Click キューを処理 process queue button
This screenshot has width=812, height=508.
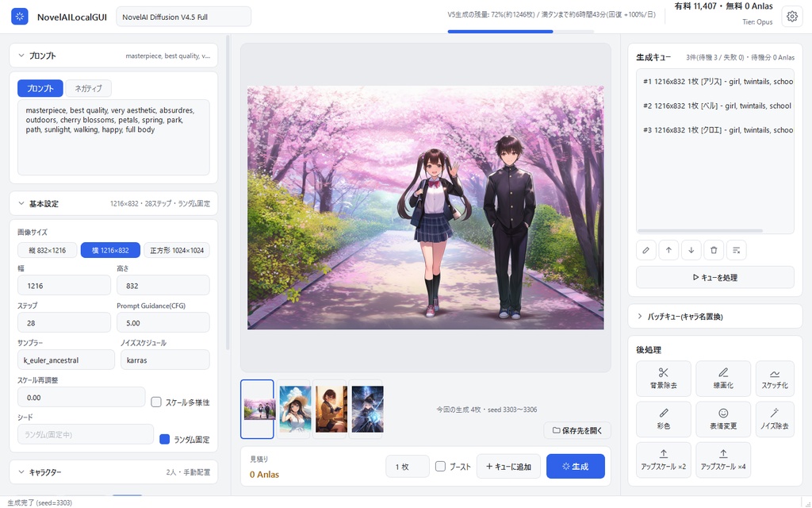click(x=715, y=277)
